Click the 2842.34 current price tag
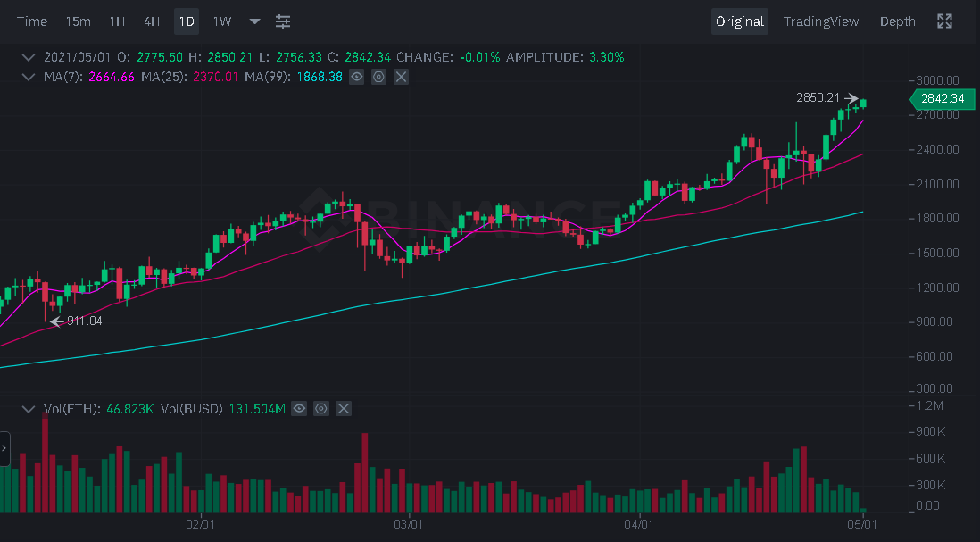The width and height of the screenshot is (980, 542). click(x=941, y=99)
